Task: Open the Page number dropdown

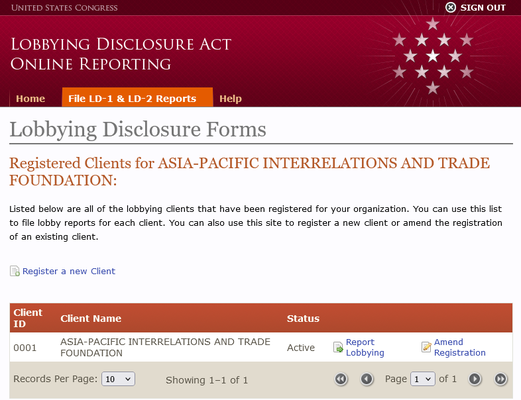Action: pos(423,379)
